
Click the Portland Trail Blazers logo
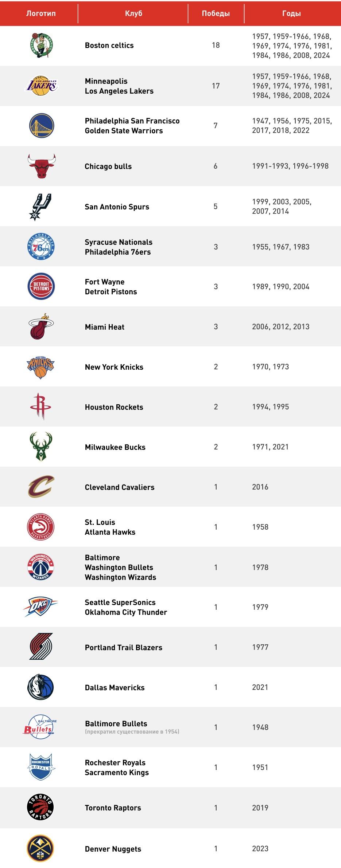click(41, 647)
